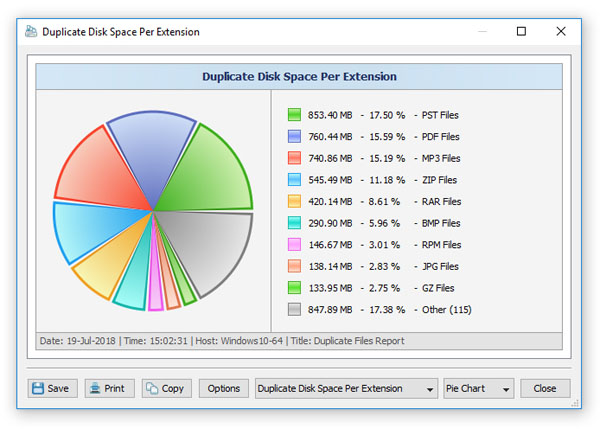Screen dimensions: 600x429
Task: Click the 'Host: Windows10-64' status text
Action: 239,341
